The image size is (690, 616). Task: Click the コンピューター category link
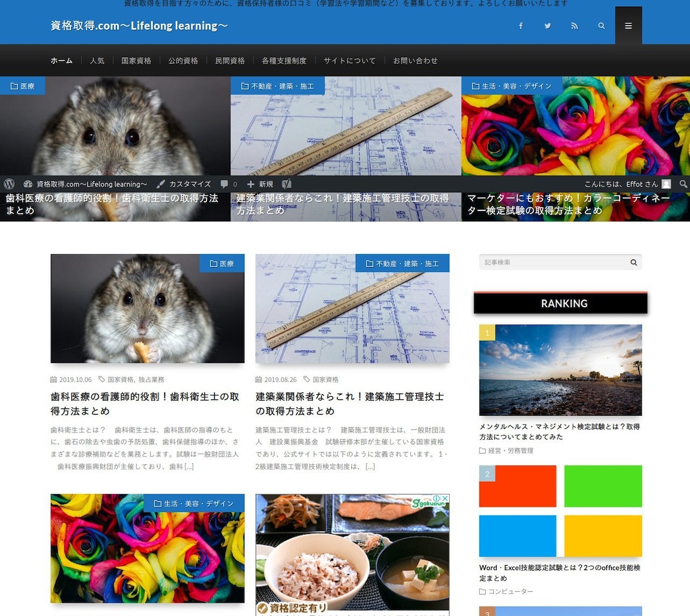(511, 592)
